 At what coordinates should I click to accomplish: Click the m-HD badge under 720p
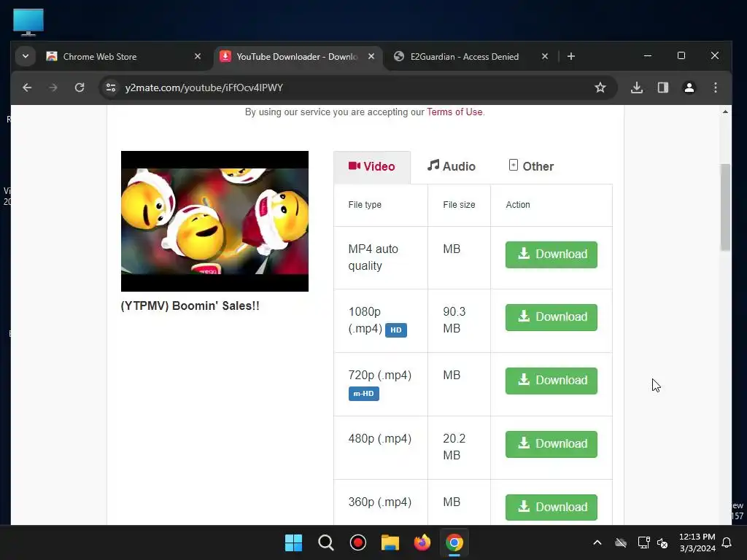coord(364,394)
